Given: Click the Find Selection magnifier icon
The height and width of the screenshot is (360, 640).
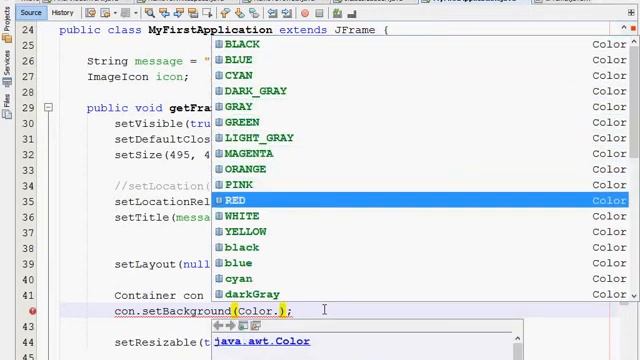Looking at the screenshot, I should tap(150, 13).
